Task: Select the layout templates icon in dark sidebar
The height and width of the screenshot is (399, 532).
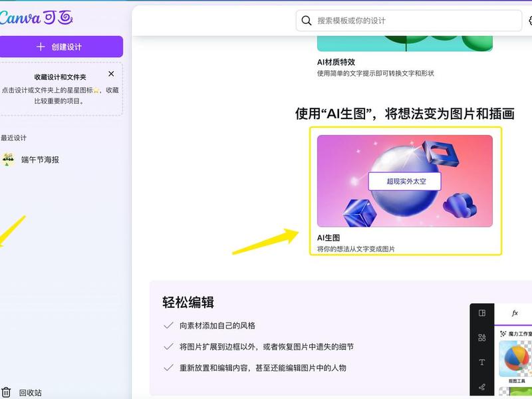Action: (481, 313)
